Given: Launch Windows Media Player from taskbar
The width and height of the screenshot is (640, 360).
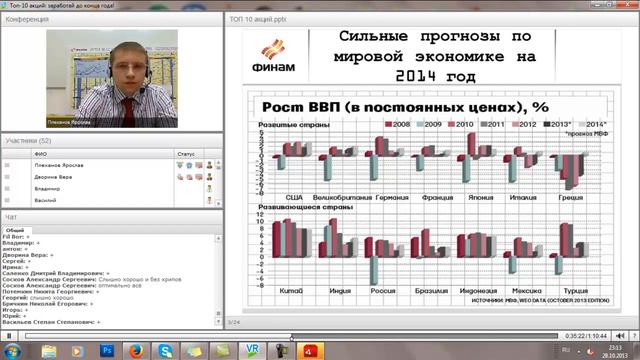Looking at the screenshot, I should point(77,351).
